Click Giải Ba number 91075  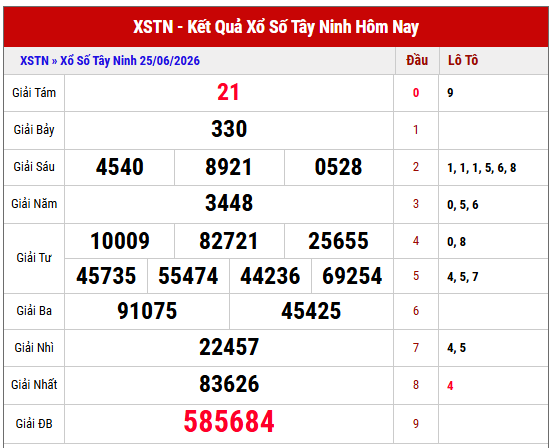147,311
